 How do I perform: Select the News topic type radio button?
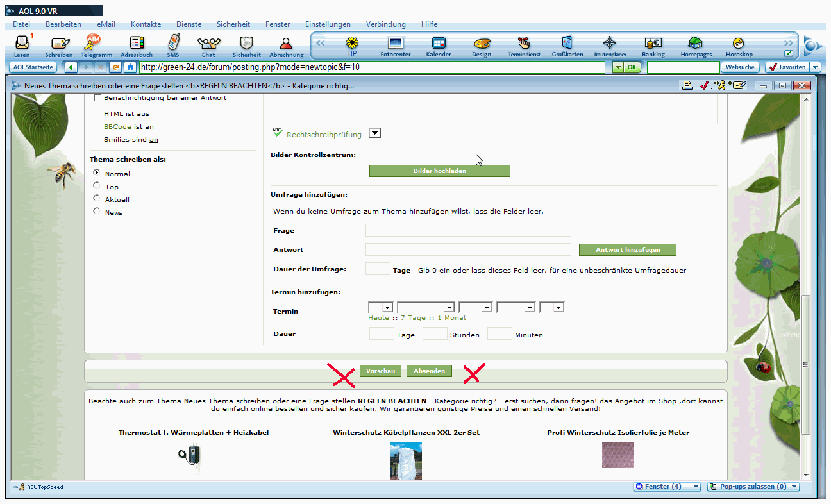(97, 211)
